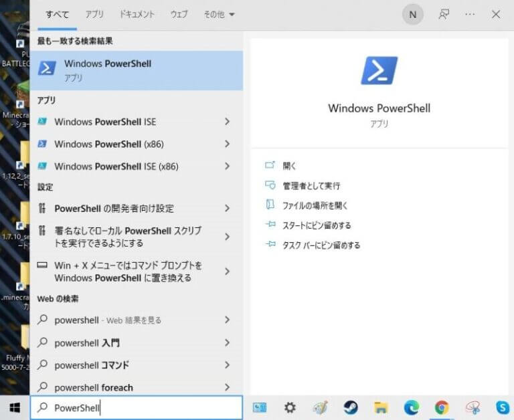
Task: Expand arrow for PowerShell の開発者向け設定
Action: click(227, 209)
